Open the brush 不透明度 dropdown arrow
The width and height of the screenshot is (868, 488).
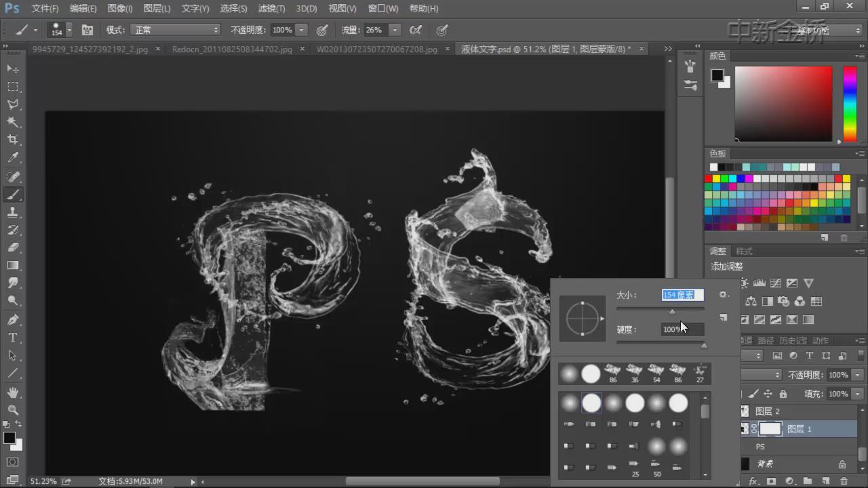(x=302, y=30)
